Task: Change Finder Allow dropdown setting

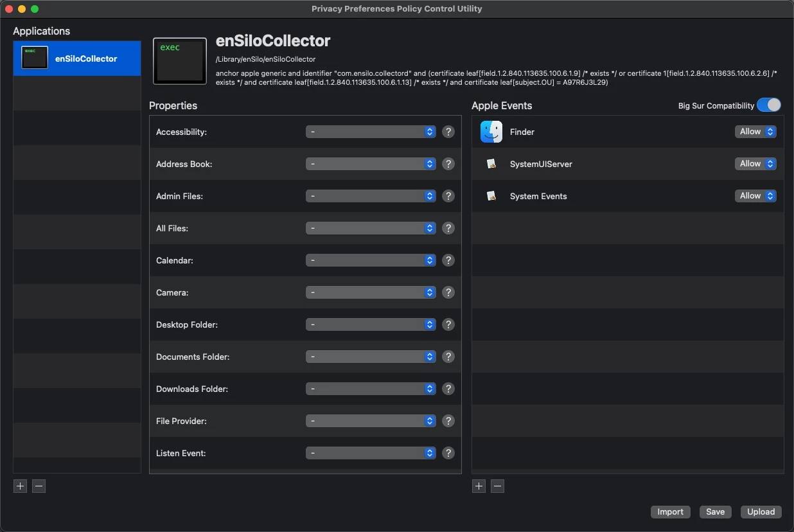Action: pyautogui.click(x=755, y=132)
